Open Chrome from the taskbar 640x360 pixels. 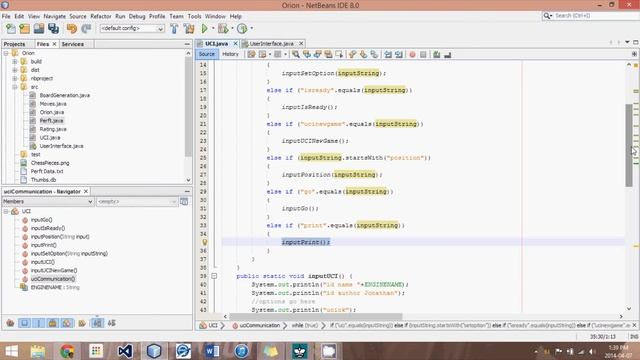(67, 351)
